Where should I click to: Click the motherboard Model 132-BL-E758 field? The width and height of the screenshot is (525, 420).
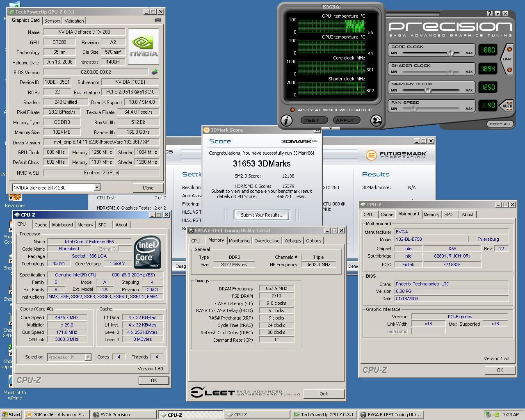pyautogui.click(x=431, y=239)
